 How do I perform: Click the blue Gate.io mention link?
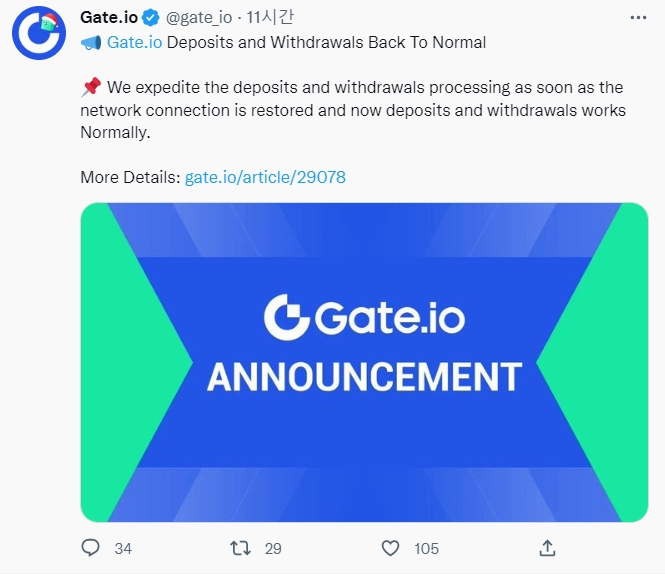click(x=134, y=42)
